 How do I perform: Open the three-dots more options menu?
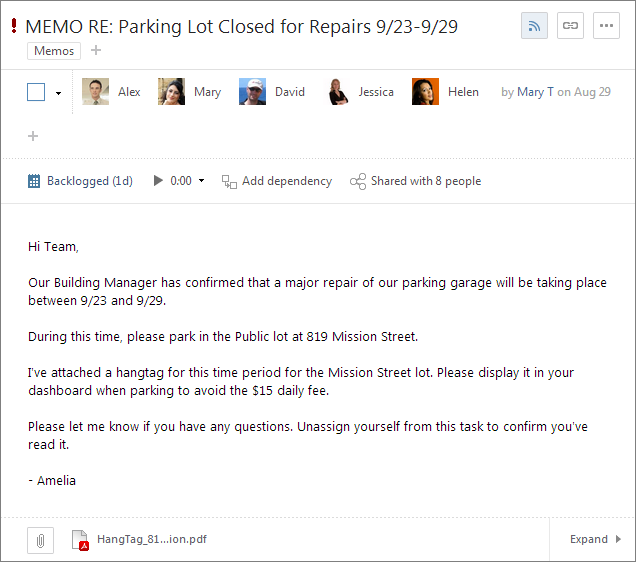(606, 26)
